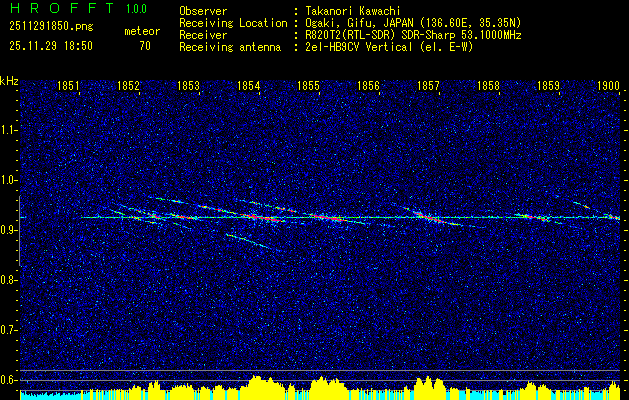Click the version number 1.0.0
This screenshot has height=400, width=629.
pyautogui.click(x=136, y=9)
